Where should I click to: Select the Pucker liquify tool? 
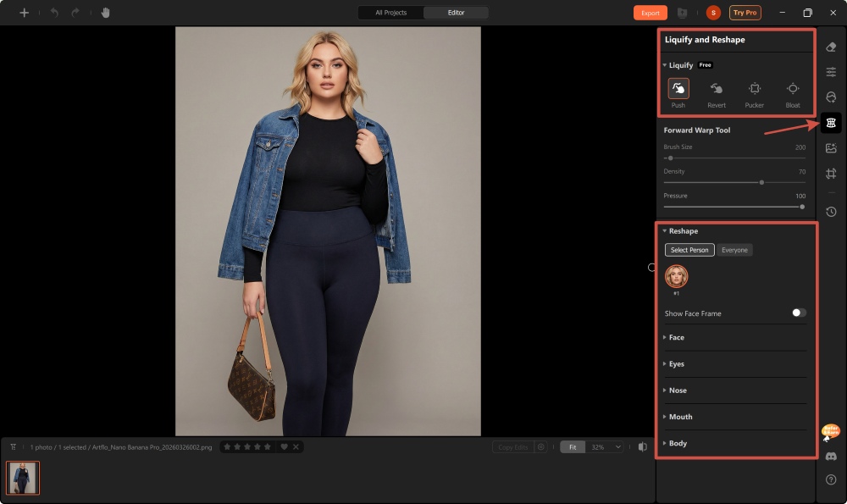754,89
